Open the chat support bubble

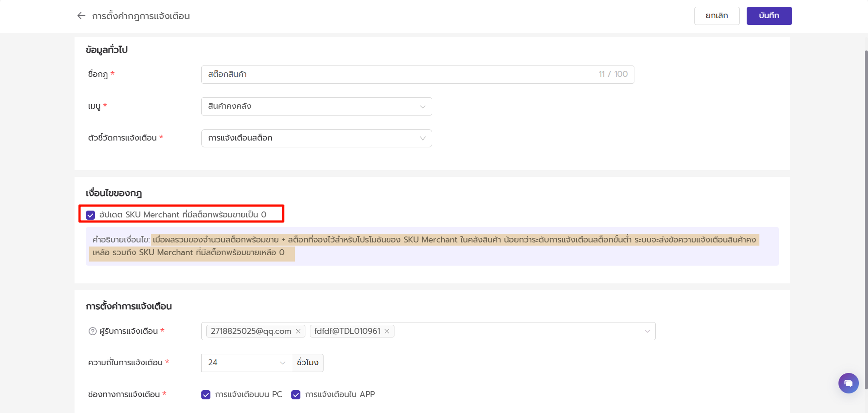coord(848,383)
